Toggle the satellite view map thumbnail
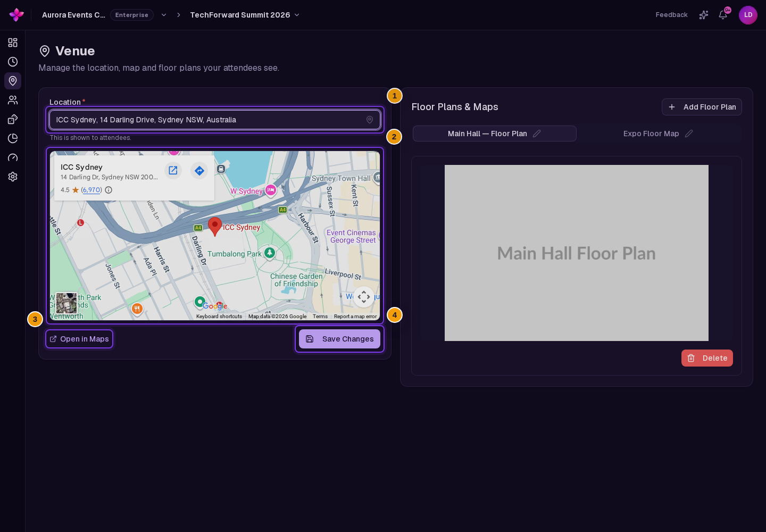The width and height of the screenshot is (766, 532). tap(66, 303)
